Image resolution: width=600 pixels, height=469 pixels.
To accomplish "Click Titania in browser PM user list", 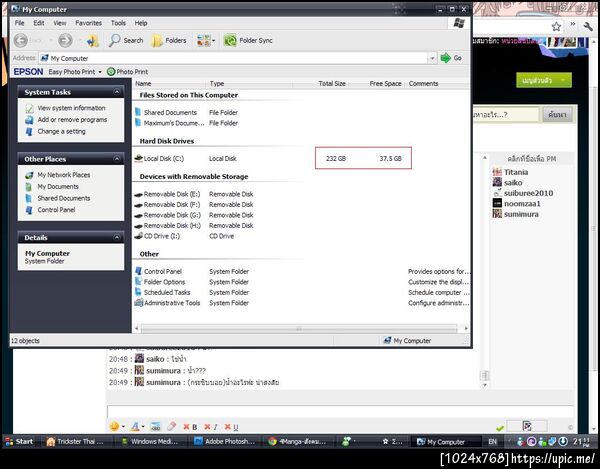I will pyautogui.click(x=516, y=172).
